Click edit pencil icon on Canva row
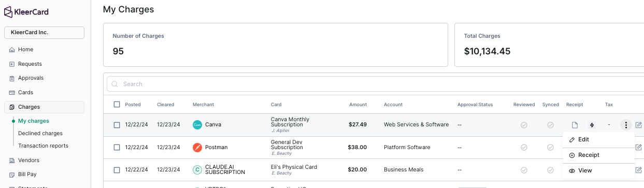644x188 pixels. pyautogui.click(x=638, y=125)
